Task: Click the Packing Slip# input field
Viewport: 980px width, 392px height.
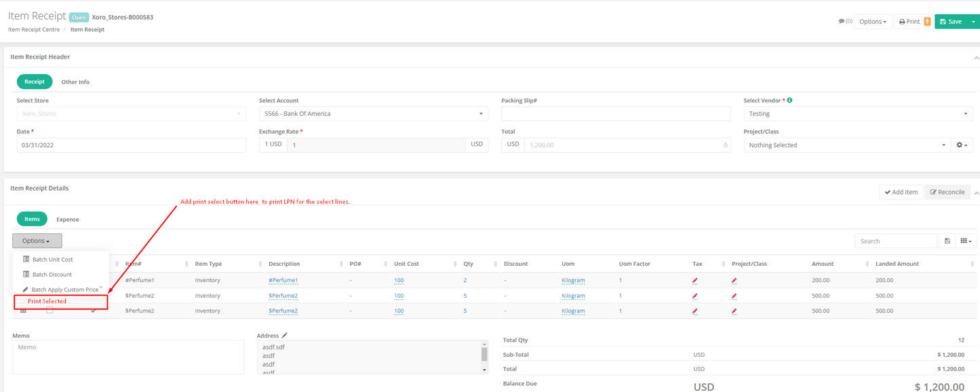Action: click(x=616, y=114)
